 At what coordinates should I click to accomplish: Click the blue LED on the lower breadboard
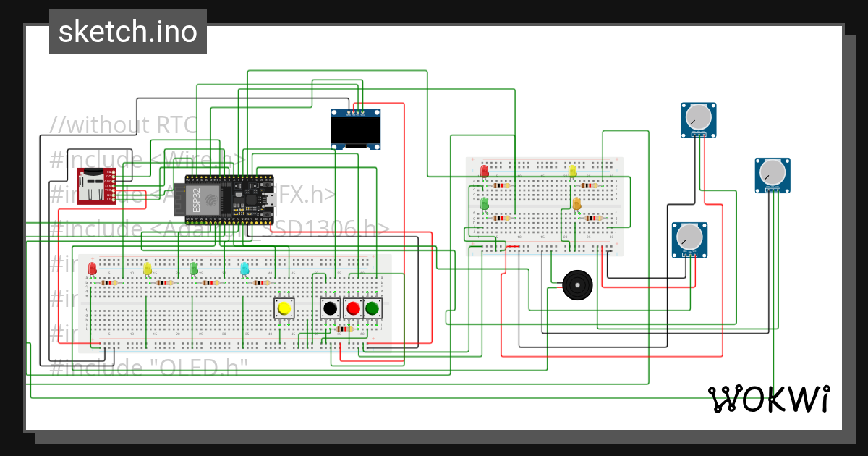(x=244, y=267)
